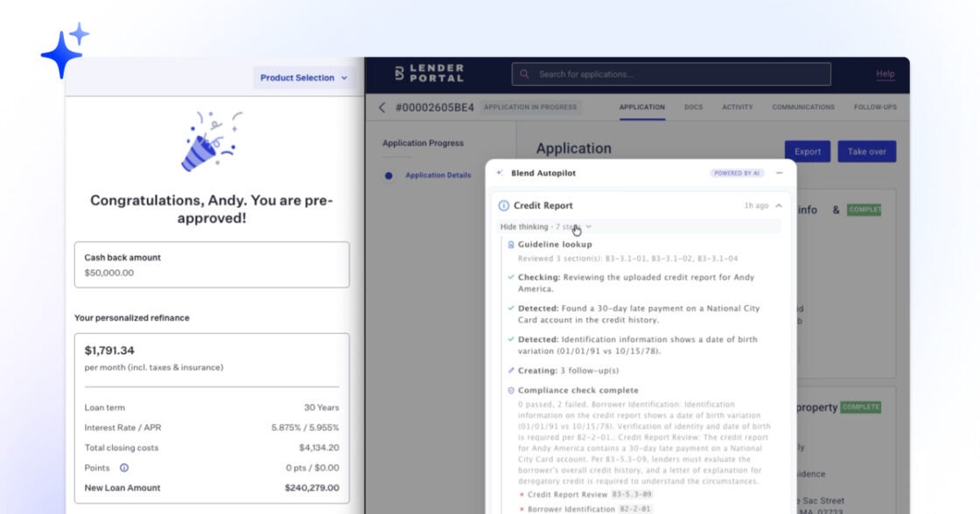Collapse the Credit Report section chevron
The width and height of the screenshot is (980, 514).
click(779, 205)
